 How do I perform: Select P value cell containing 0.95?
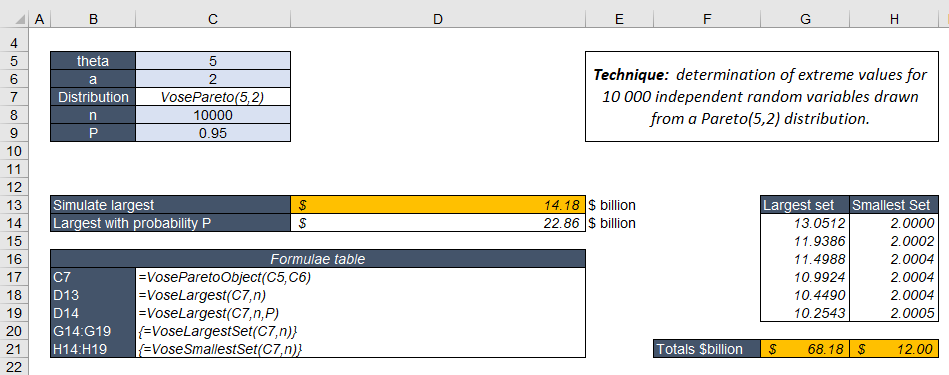213,133
